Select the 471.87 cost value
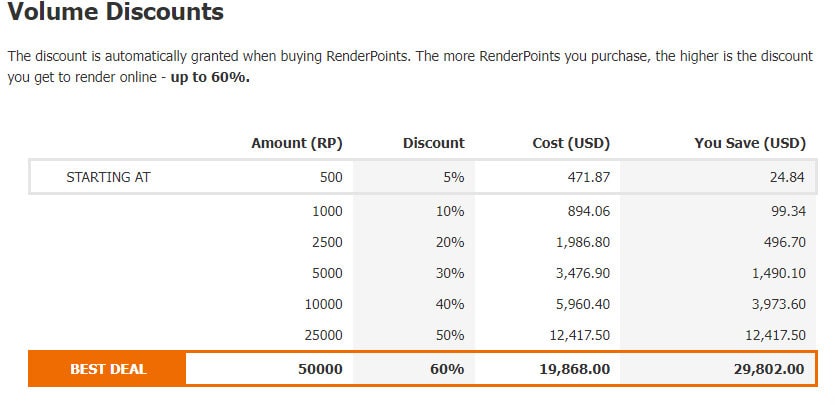 point(588,177)
